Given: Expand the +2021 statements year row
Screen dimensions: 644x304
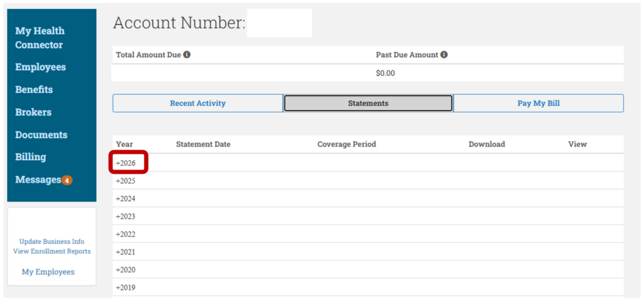Looking at the screenshot, I should click(x=125, y=252).
